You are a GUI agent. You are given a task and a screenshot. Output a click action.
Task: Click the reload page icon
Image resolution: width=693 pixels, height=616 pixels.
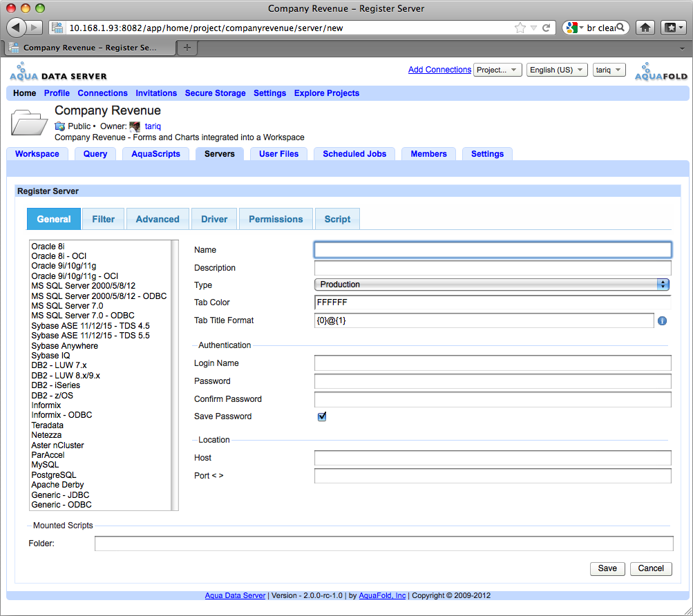(x=547, y=28)
